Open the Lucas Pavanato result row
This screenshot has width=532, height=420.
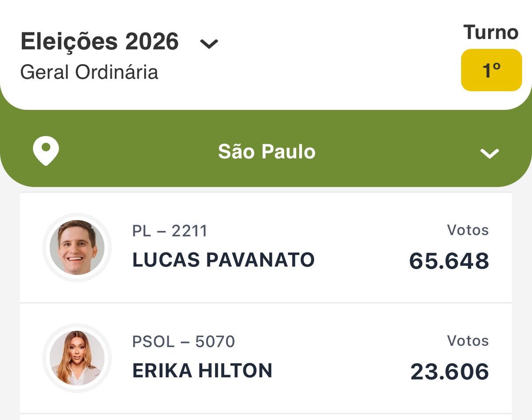(266, 247)
